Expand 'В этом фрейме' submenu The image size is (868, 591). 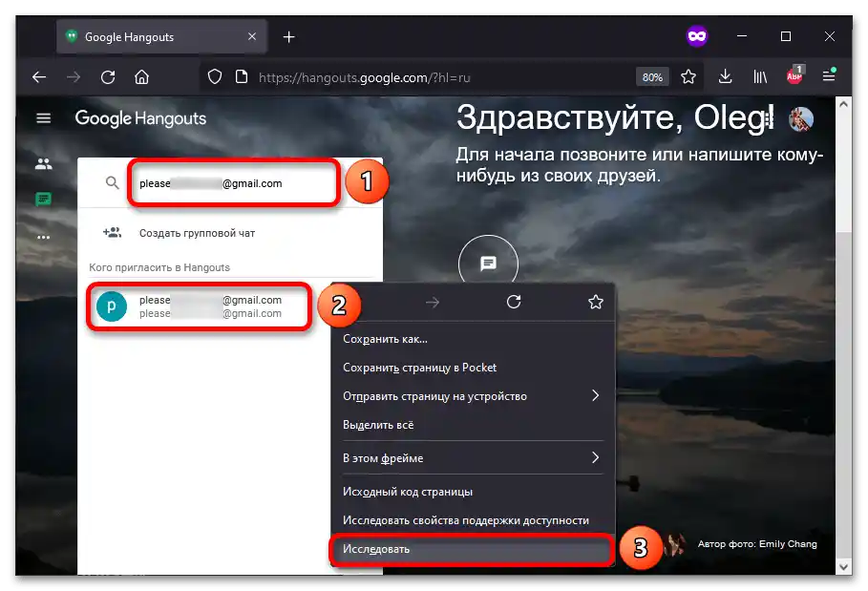(x=473, y=458)
